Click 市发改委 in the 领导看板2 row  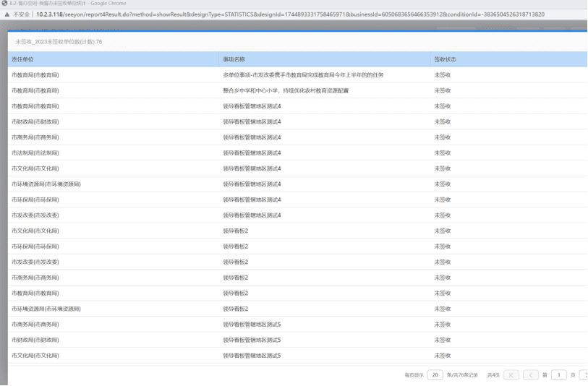tap(35, 262)
